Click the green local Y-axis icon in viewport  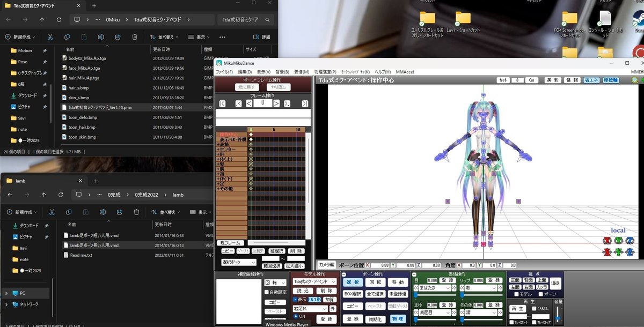click(619, 241)
